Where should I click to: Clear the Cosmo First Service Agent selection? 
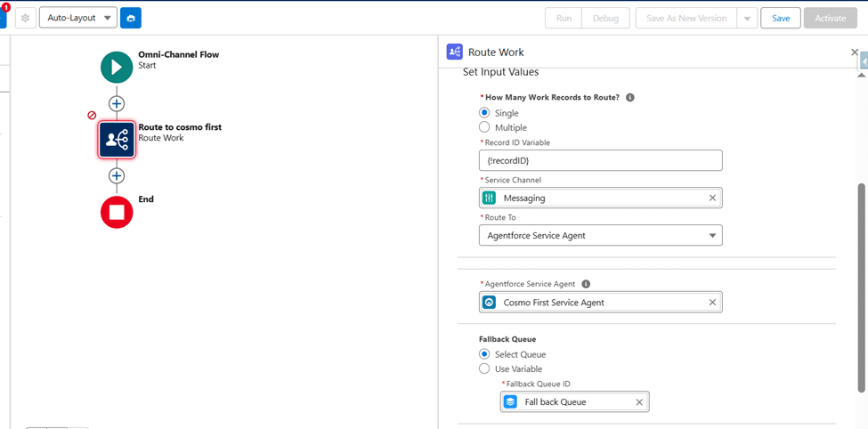[x=712, y=303]
